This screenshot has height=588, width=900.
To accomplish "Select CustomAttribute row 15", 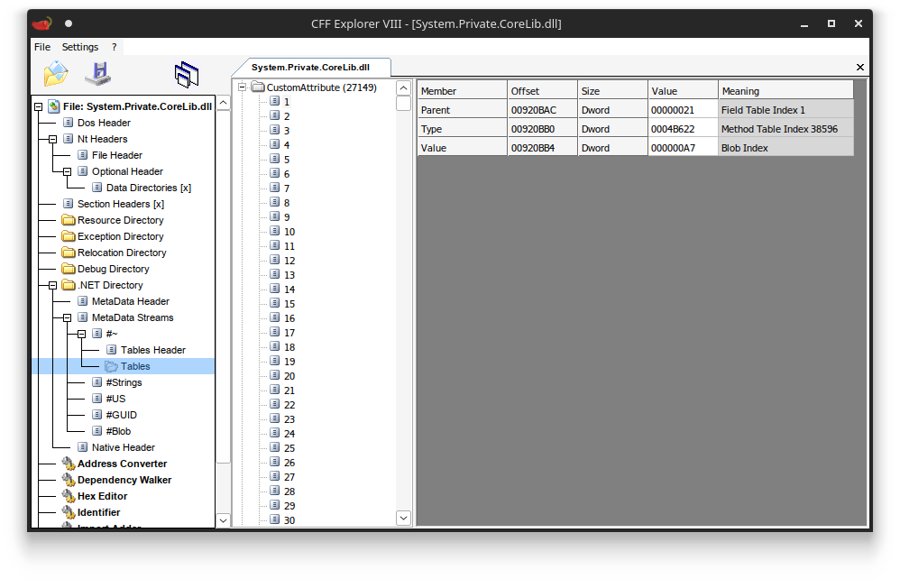I will pos(289,304).
